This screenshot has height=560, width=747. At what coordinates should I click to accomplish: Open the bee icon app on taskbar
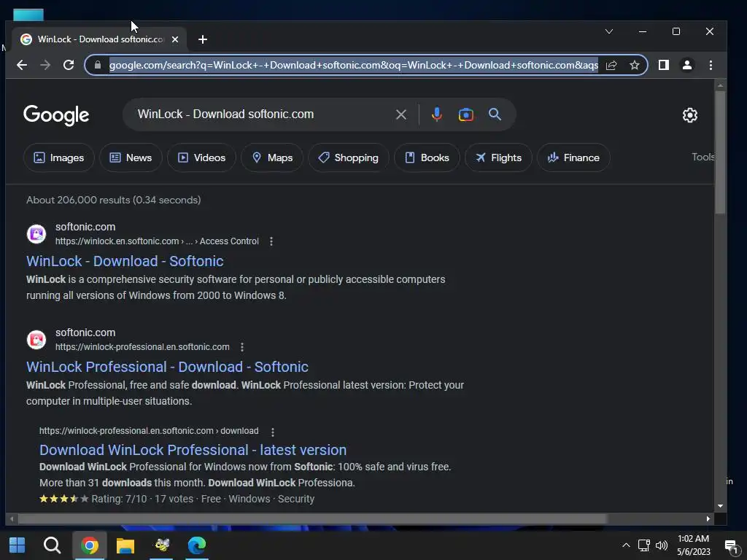tap(161, 545)
